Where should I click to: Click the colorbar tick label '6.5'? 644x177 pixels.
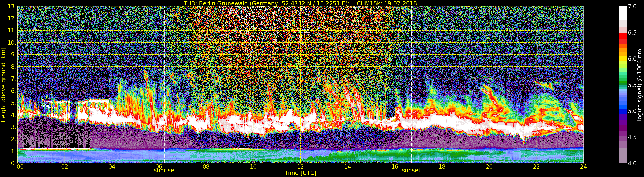(x=632, y=33)
